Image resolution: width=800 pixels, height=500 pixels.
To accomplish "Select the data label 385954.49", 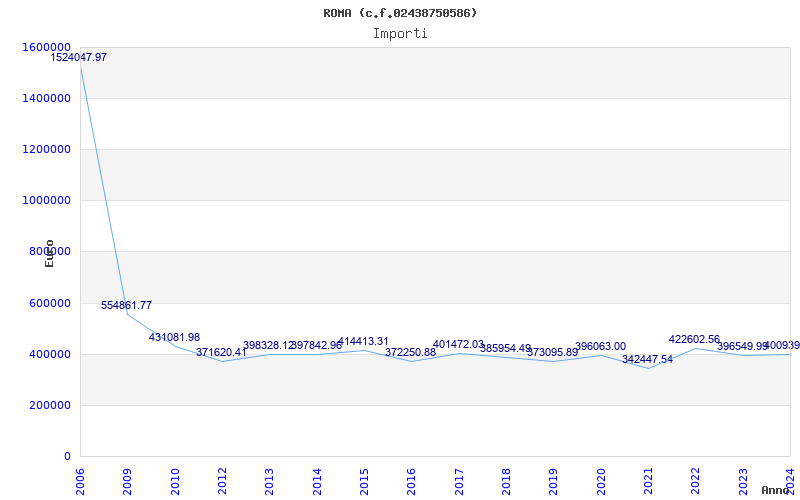I will pyautogui.click(x=505, y=348).
